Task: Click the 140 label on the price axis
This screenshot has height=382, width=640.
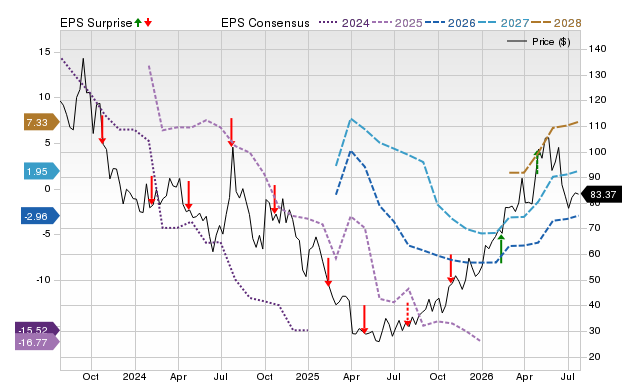Action: (x=598, y=49)
